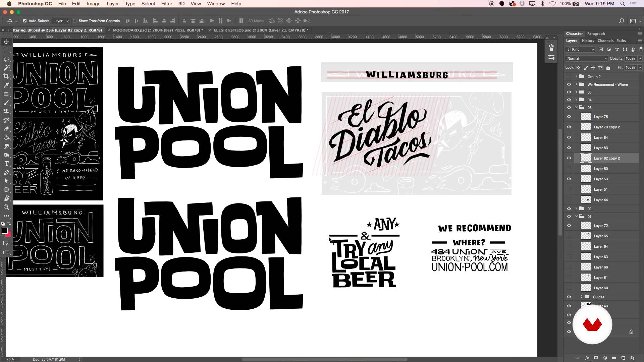Lock transparent pixels checkerboard icon
The width and height of the screenshot is (644, 362).
(579, 68)
